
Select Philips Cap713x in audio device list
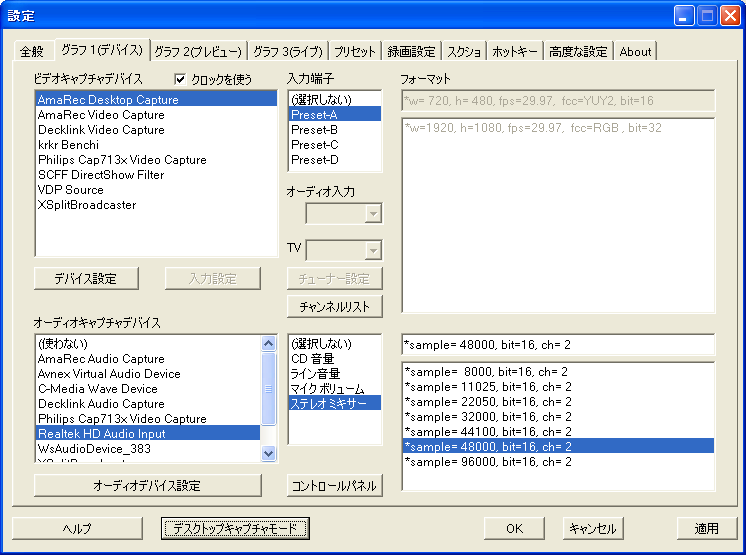[148, 419]
